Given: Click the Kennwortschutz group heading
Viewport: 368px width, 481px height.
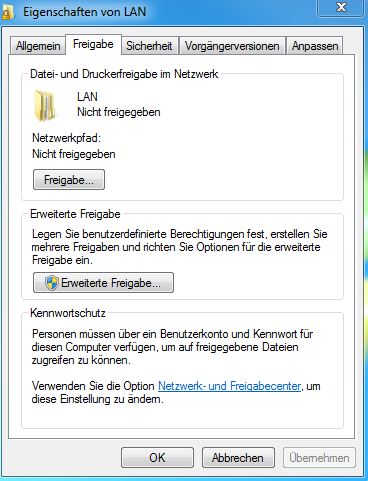Looking at the screenshot, I should pos(68,313).
